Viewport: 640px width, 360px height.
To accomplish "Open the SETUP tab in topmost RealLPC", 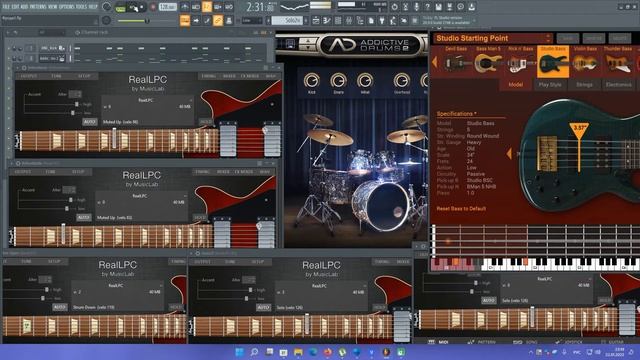I will point(84,76).
